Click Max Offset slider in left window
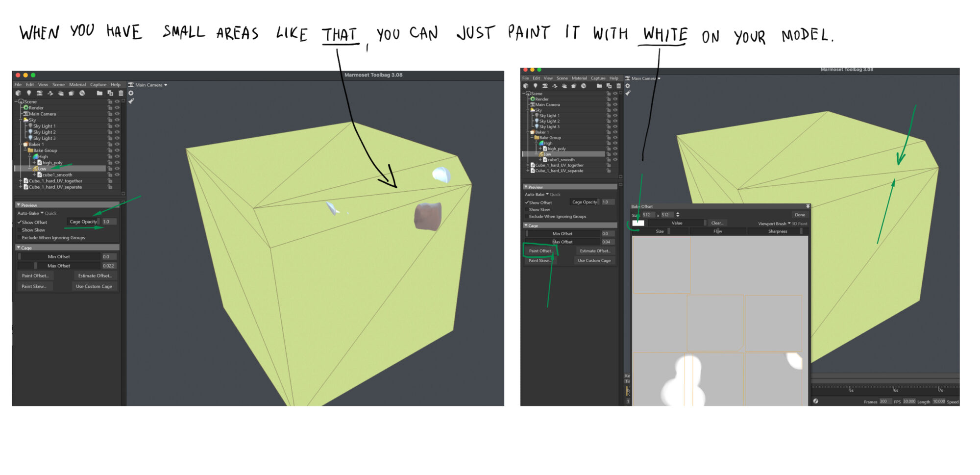This screenshot has height=475, width=980. (x=59, y=266)
